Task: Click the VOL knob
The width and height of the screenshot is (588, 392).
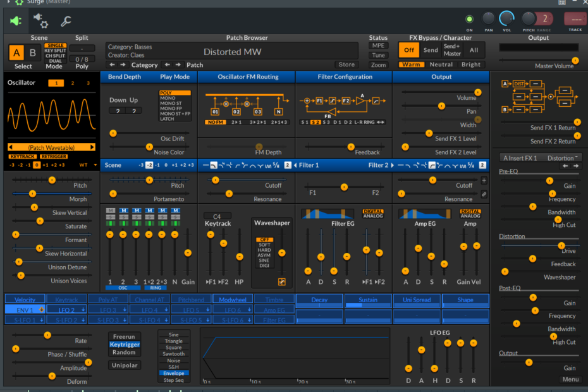Action: [506, 18]
